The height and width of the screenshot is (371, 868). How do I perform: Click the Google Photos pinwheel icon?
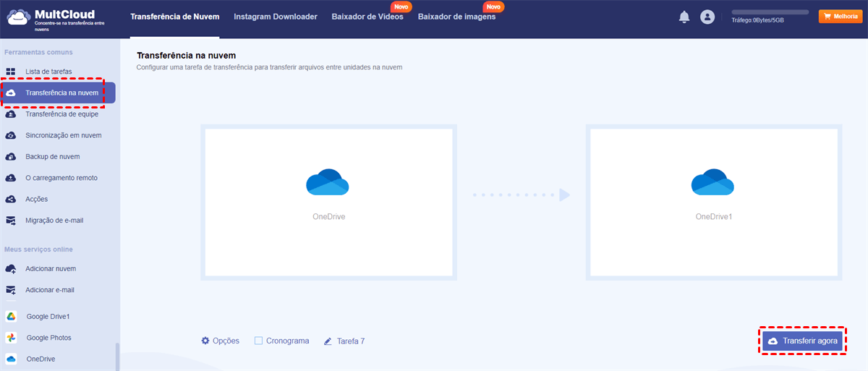click(11, 338)
